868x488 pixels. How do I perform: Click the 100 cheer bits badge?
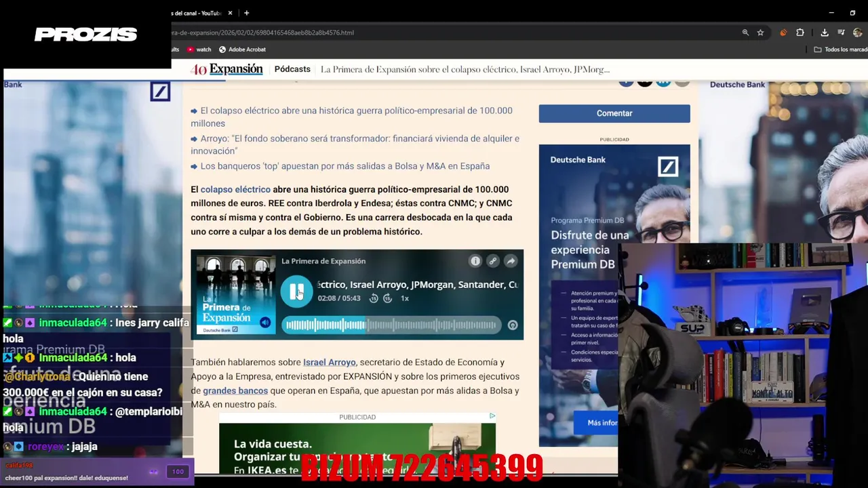click(x=178, y=472)
